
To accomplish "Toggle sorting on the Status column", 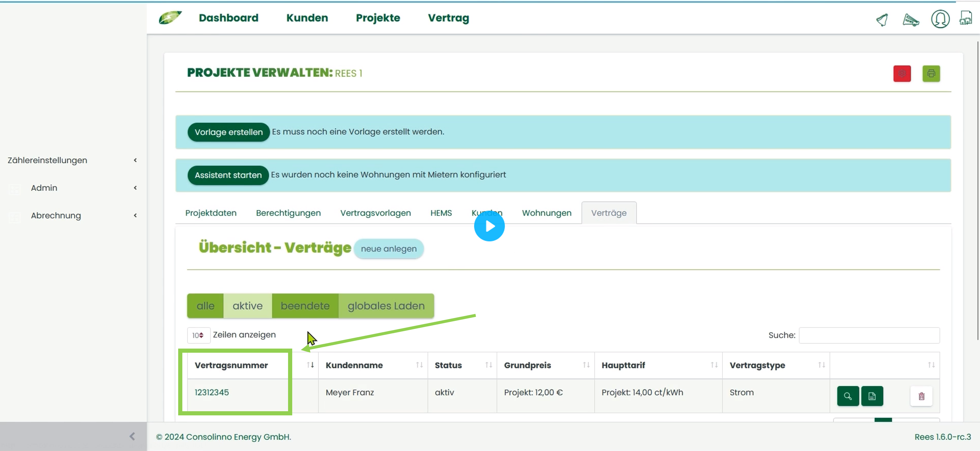I will [x=489, y=365].
